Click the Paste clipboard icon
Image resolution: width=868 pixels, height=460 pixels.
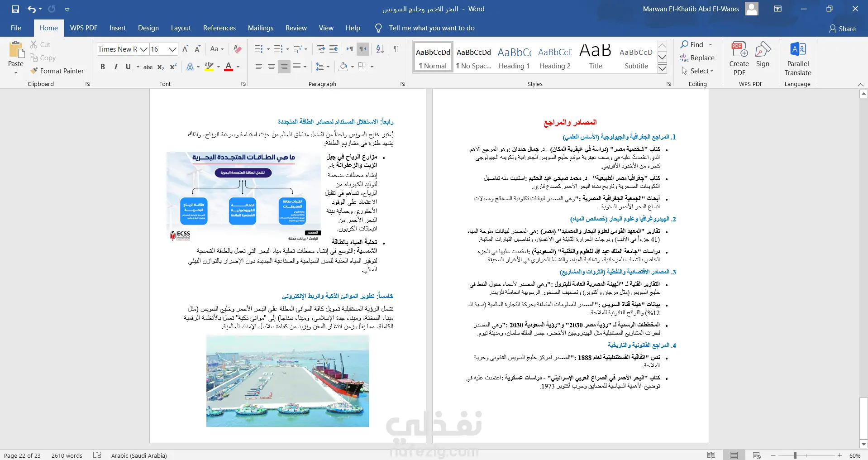click(x=16, y=50)
